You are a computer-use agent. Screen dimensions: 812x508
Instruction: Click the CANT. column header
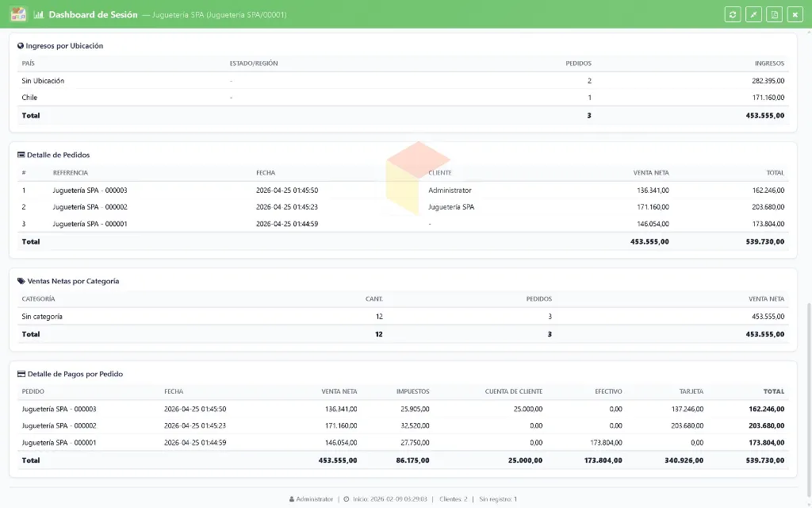point(374,299)
